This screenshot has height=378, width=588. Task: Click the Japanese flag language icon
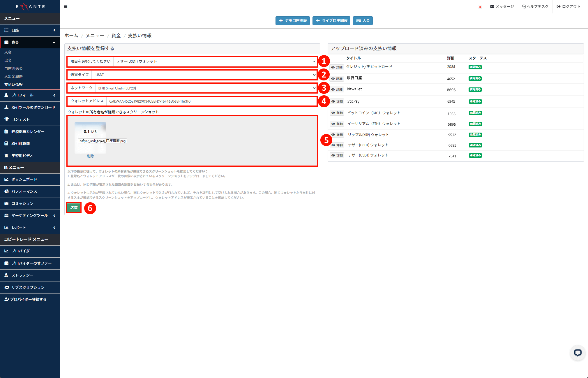coord(480,7)
